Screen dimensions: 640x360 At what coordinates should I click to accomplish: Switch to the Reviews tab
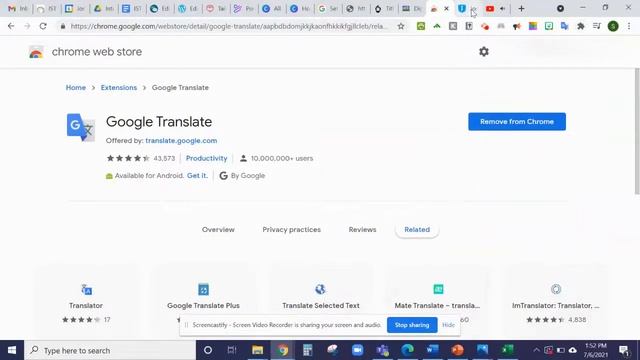point(362,229)
